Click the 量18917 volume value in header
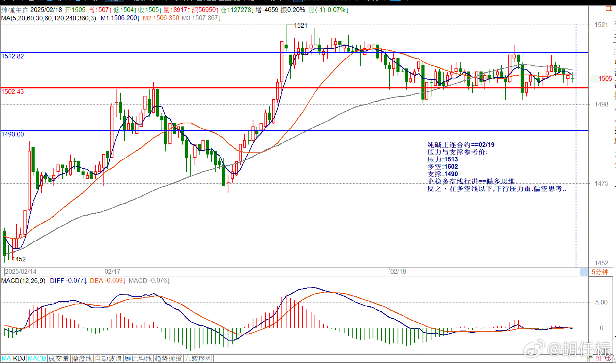 pyautogui.click(x=177, y=10)
